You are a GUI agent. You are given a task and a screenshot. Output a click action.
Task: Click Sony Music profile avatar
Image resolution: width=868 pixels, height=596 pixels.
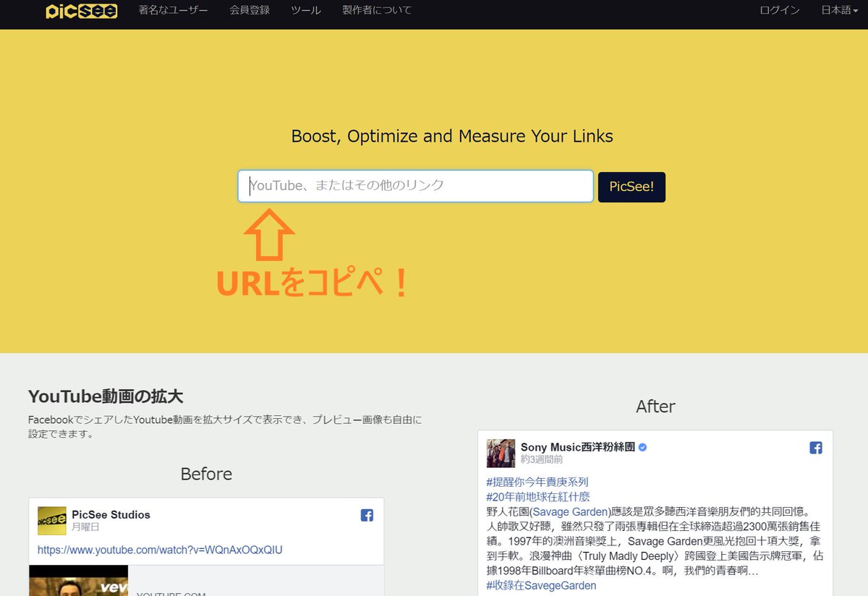coord(501,454)
